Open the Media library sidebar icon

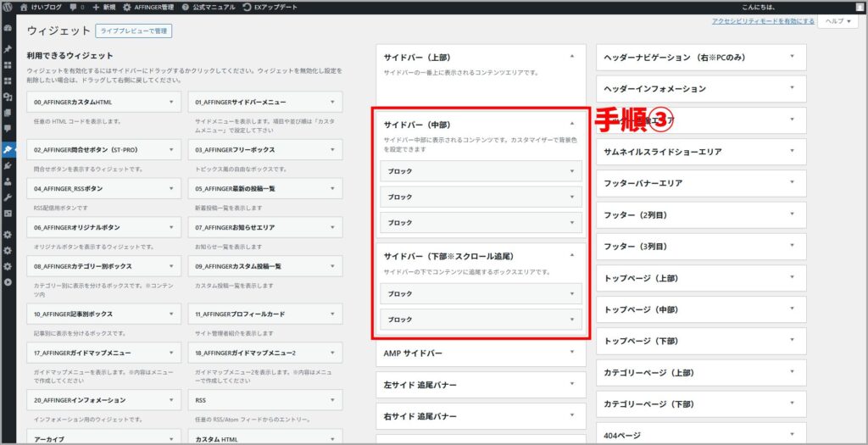[x=8, y=97]
